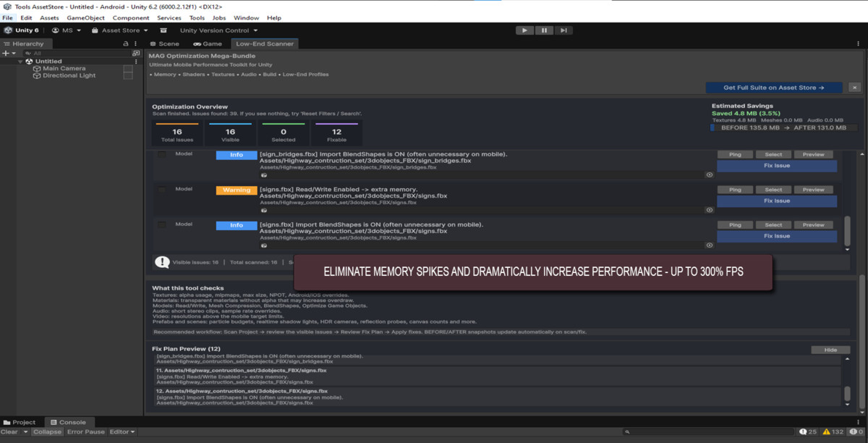Image resolution: width=868 pixels, height=443 pixels.
Task: Click Fix Issue for signs.fbx BlendShapes
Action: point(777,236)
